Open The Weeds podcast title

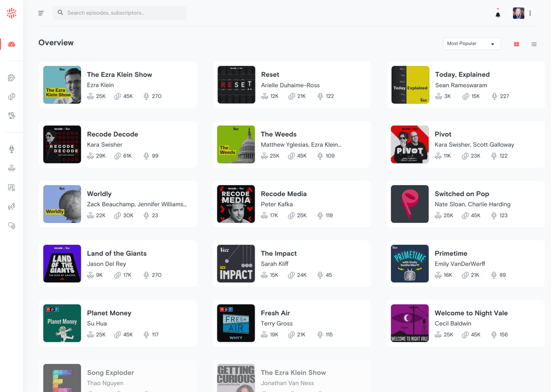pos(279,134)
